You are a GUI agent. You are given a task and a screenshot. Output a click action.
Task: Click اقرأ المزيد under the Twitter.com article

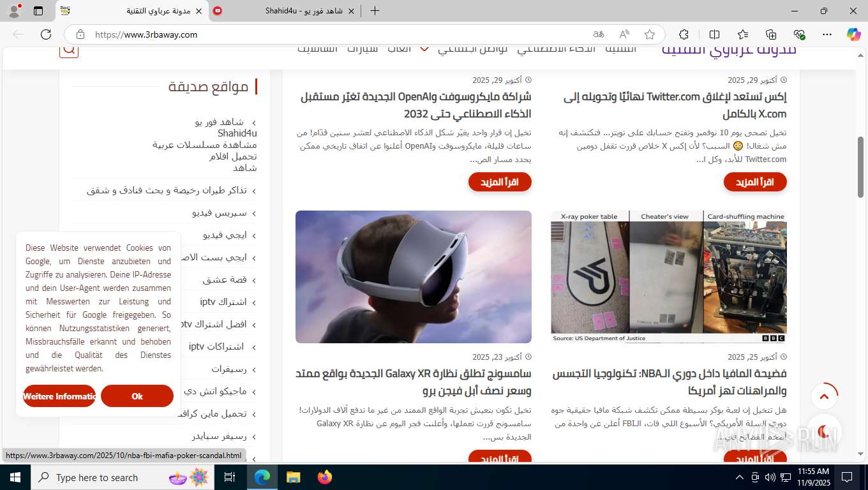click(x=755, y=182)
